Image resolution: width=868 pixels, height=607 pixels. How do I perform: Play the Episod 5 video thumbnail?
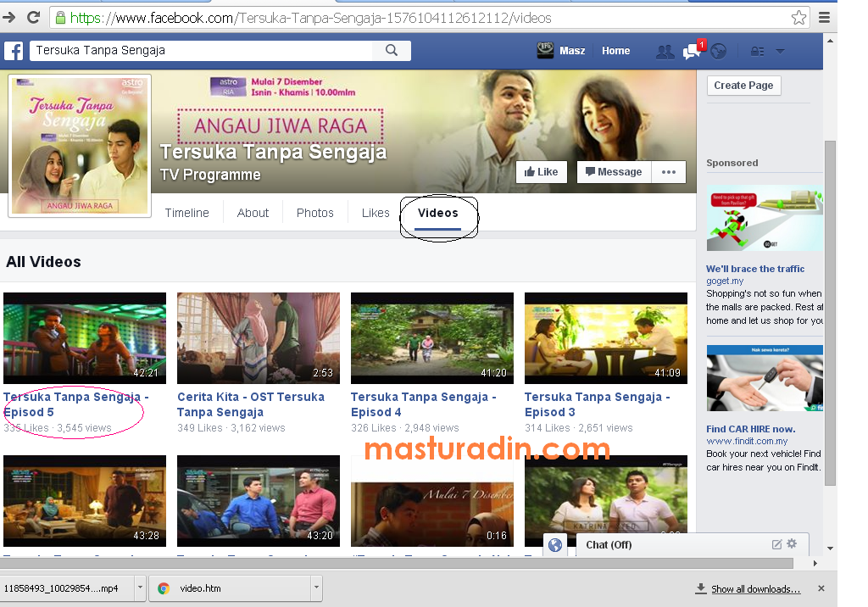[x=85, y=338]
